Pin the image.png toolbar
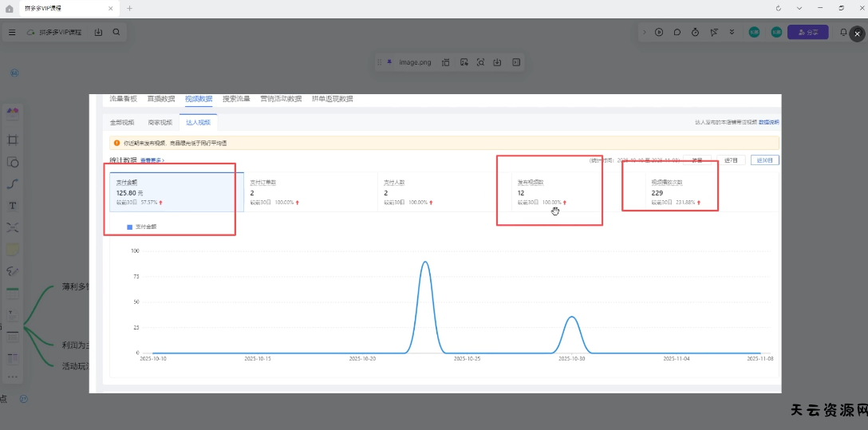 click(389, 62)
